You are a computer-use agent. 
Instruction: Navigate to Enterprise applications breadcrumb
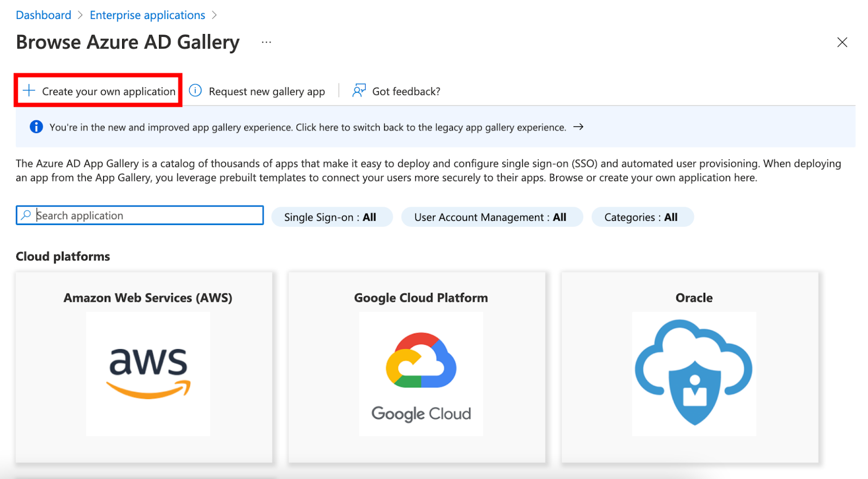(148, 15)
